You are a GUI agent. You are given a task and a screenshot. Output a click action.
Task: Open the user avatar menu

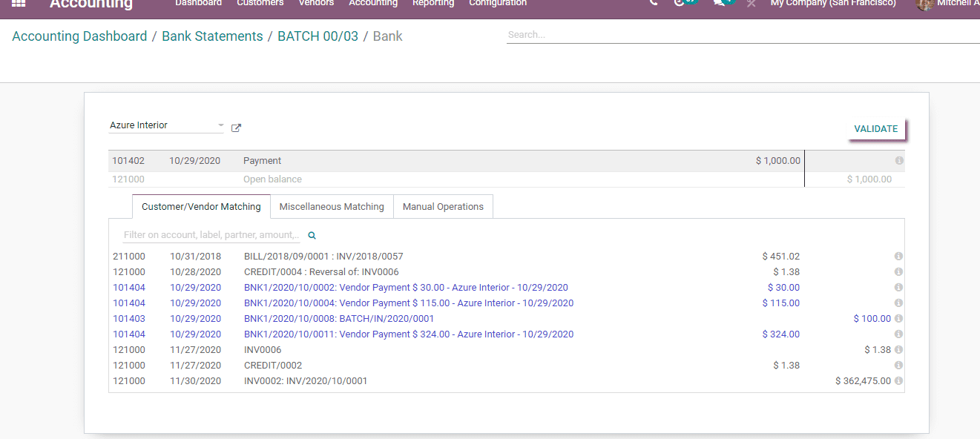click(x=924, y=4)
